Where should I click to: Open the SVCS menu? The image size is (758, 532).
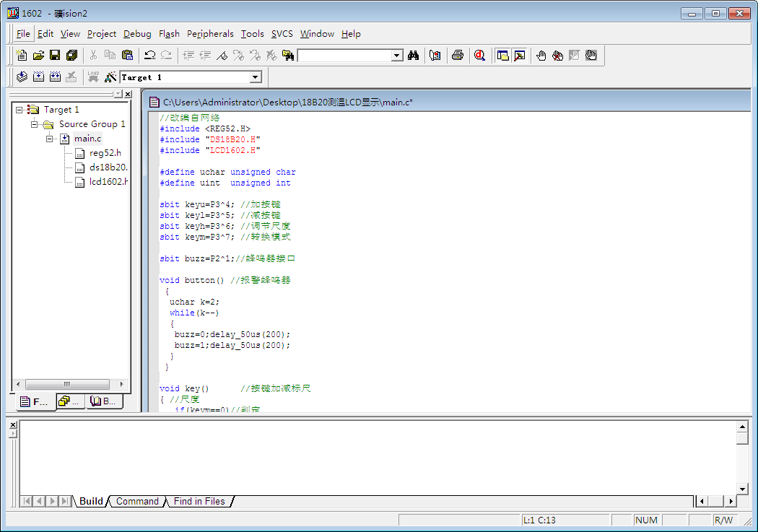tap(282, 34)
